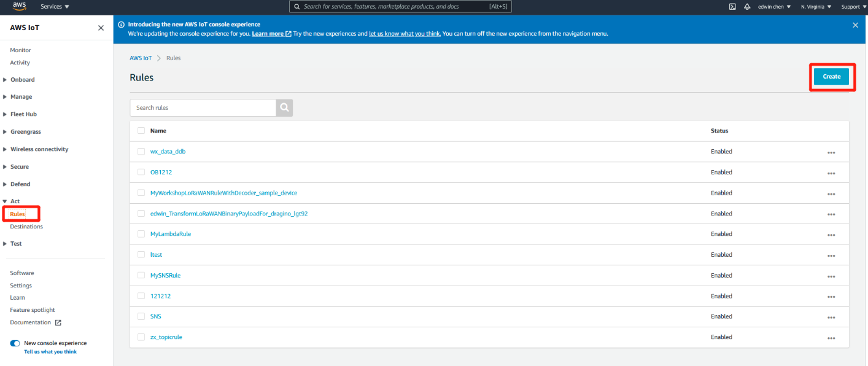The width and height of the screenshot is (868, 366).
Task: Check the wx_data_ddb rule checkbox
Action: pyautogui.click(x=141, y=151)
